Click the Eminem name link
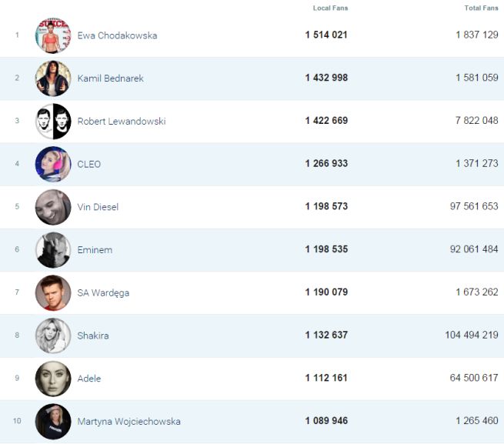This screenshot has height=444, width=504. 95,250
